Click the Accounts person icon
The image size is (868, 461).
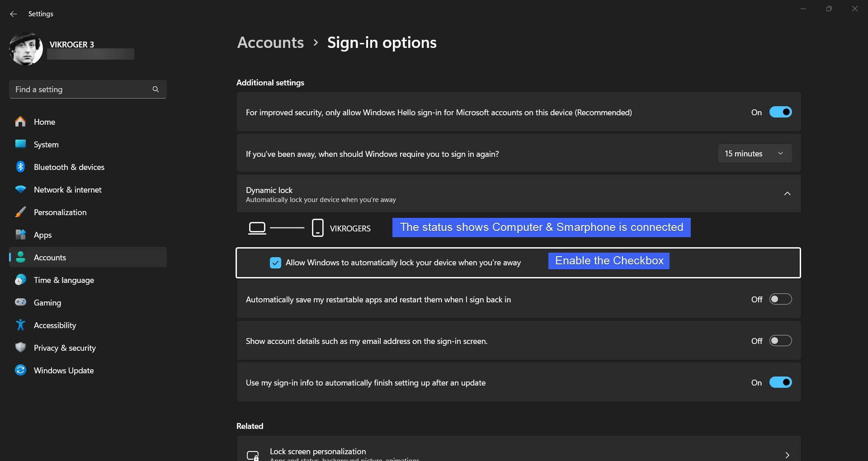coord(20,257)
